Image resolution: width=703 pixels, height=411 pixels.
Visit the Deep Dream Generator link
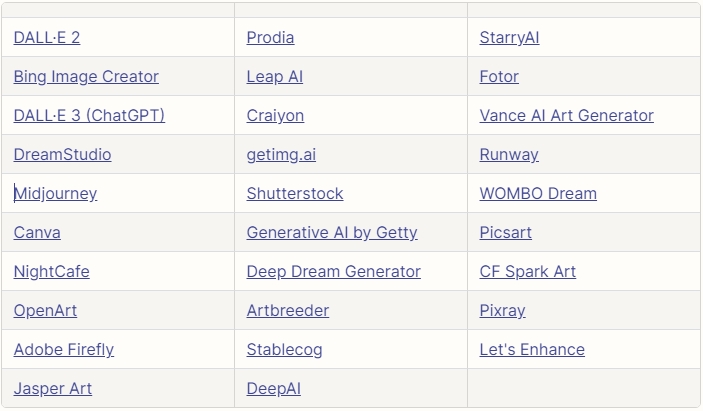coord(334,272)
